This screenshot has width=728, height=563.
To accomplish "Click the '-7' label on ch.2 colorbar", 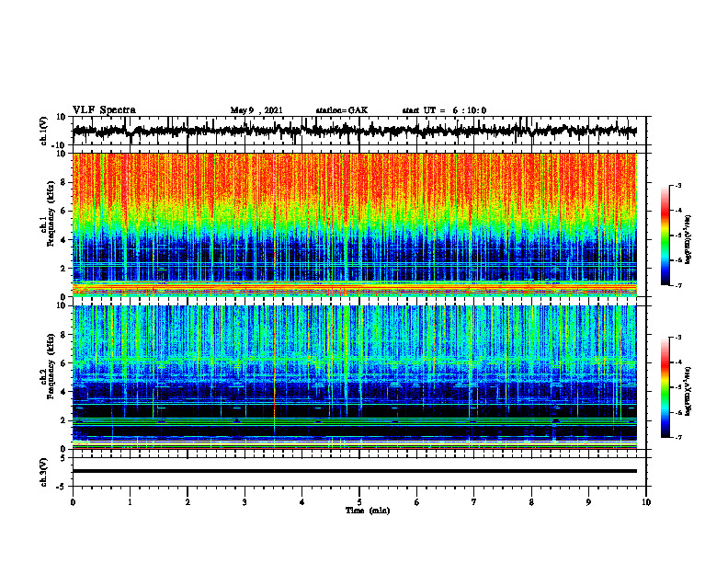I will coord(678,438).
